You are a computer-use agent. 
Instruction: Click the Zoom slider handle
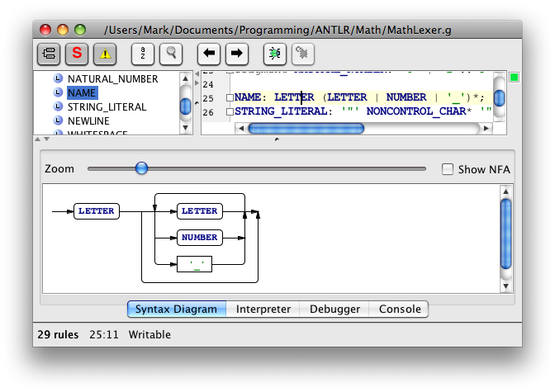(141, 168)
